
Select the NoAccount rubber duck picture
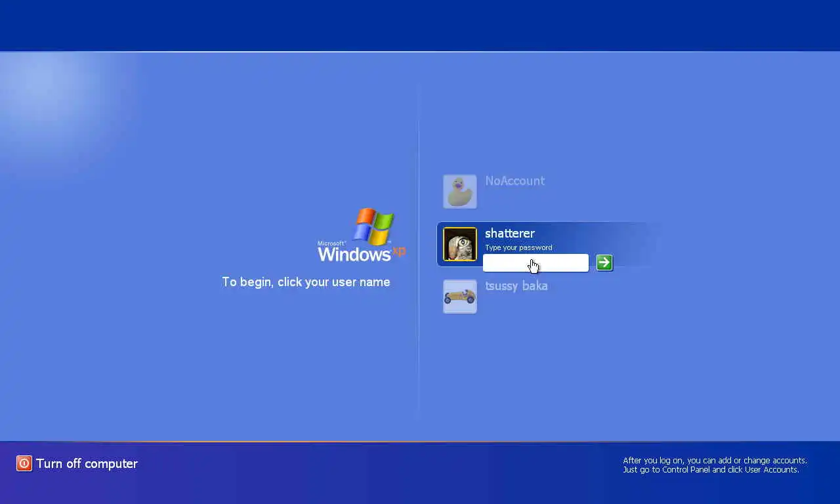click(459, 192)
